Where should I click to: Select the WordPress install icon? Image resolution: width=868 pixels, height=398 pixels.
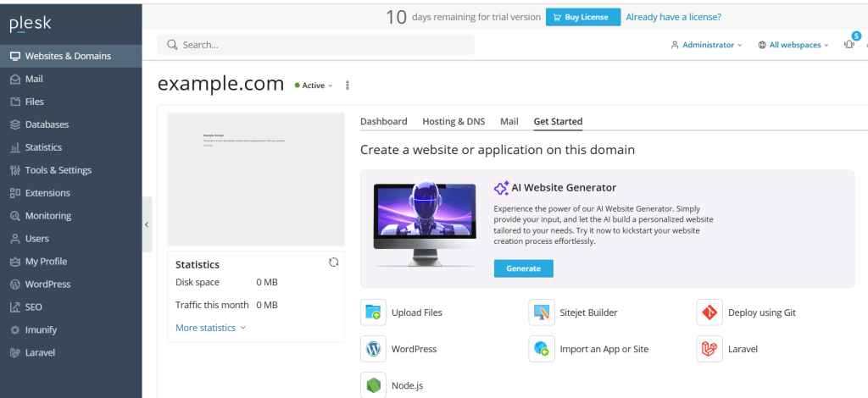click(x=373, y=349)
